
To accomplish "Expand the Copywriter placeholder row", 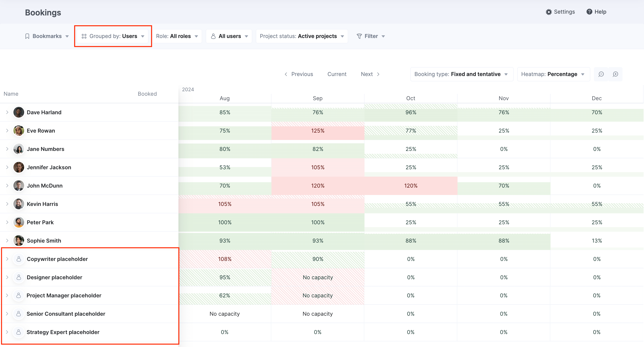I will click(7, 259).
